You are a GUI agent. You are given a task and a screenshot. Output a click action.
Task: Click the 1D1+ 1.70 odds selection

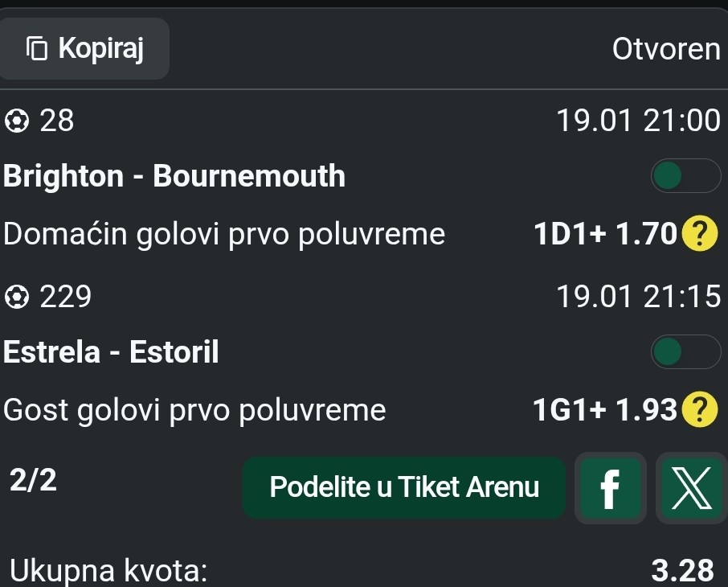coord(605,235)
